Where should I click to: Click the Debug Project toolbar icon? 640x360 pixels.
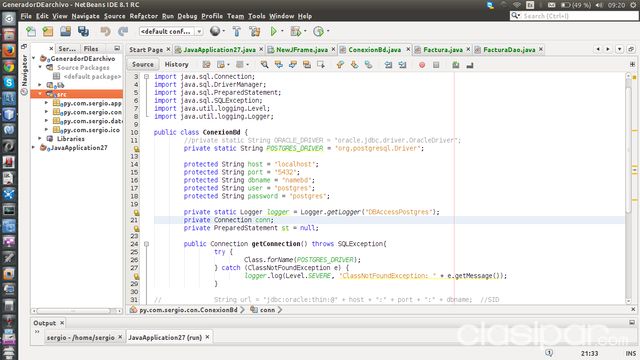click(x=296, y=31)
